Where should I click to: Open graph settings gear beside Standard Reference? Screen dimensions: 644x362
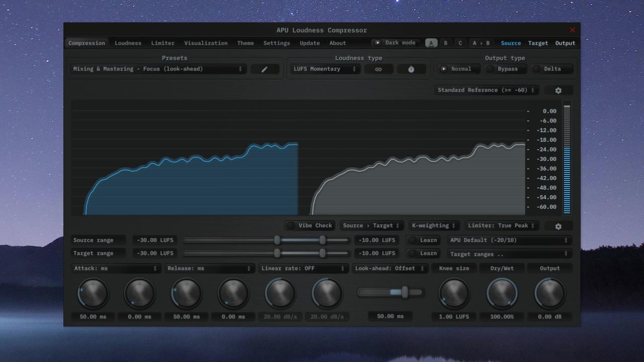click(x=558, y=90)
